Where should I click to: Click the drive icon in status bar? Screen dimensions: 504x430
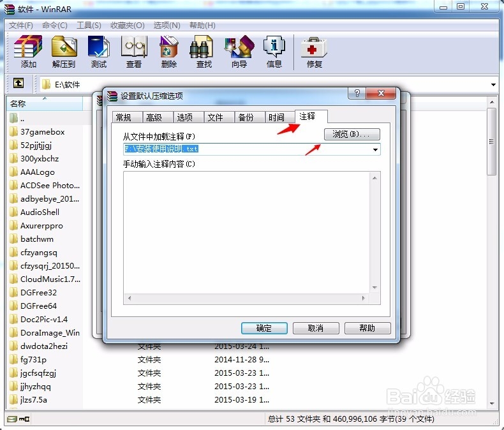12,419
